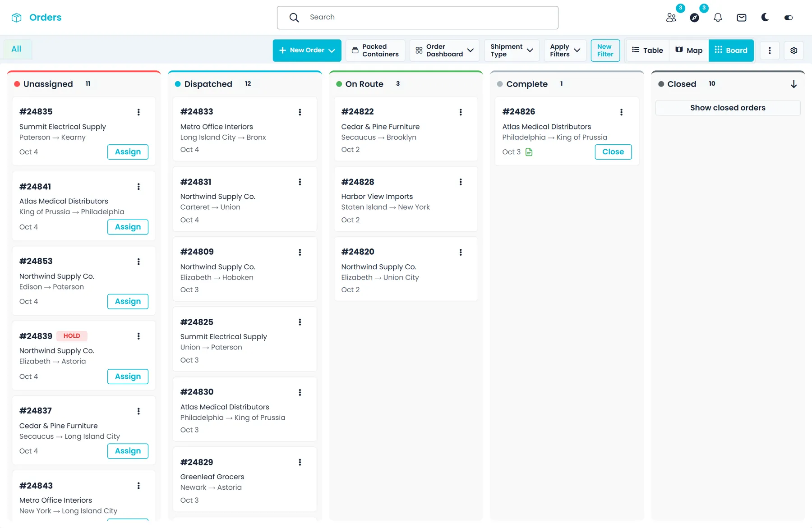Flip the toggle switch in top bar
812x528 pixels.
point(789,18)
